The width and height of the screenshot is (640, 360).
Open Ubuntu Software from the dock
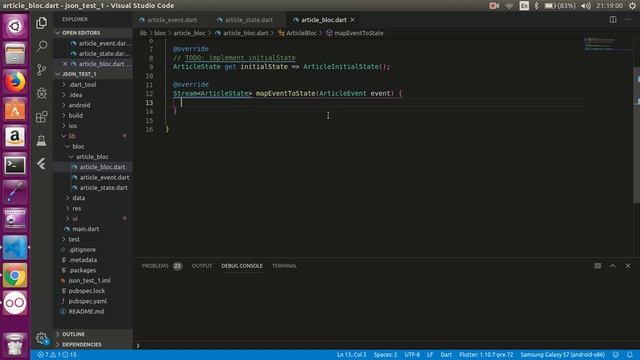point(15,109)
